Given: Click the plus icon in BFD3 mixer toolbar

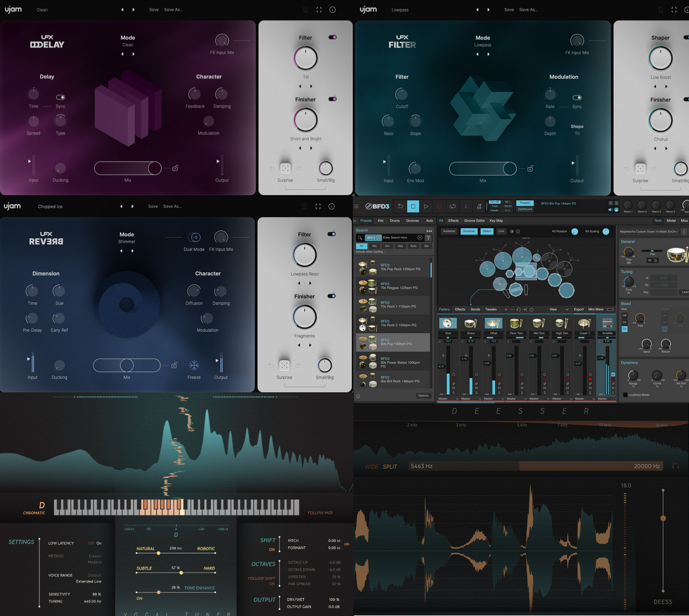Looking at the screenshot, I should pyautogui.click(x=506, y=310).
